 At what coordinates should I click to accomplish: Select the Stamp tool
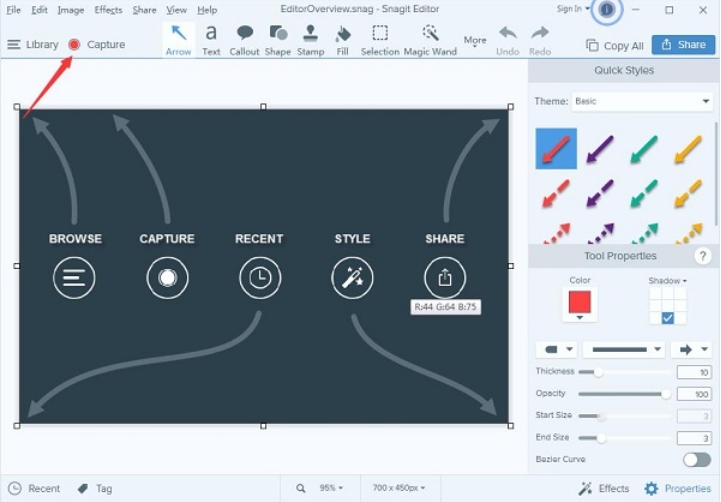click(x=310, y=40)
